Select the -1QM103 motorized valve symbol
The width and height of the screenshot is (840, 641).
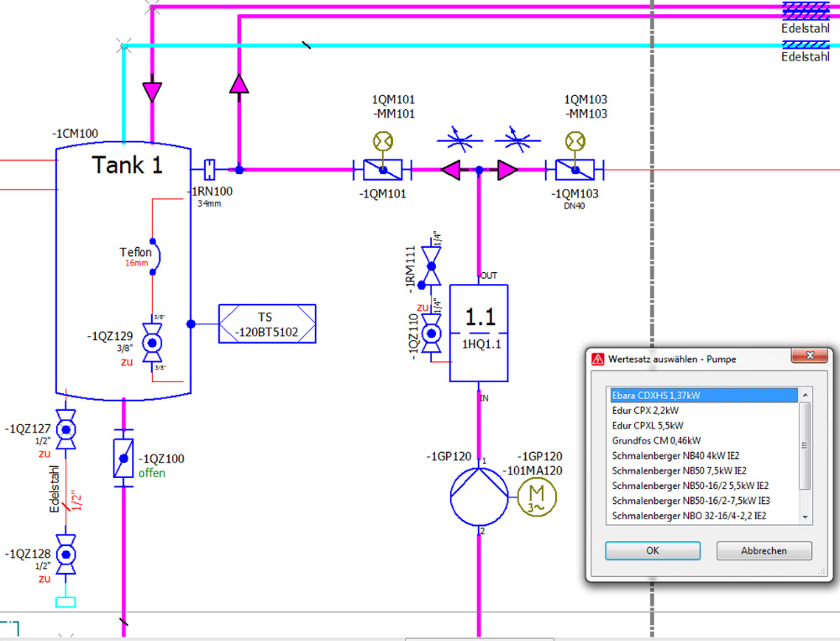(x=575, y=171)
